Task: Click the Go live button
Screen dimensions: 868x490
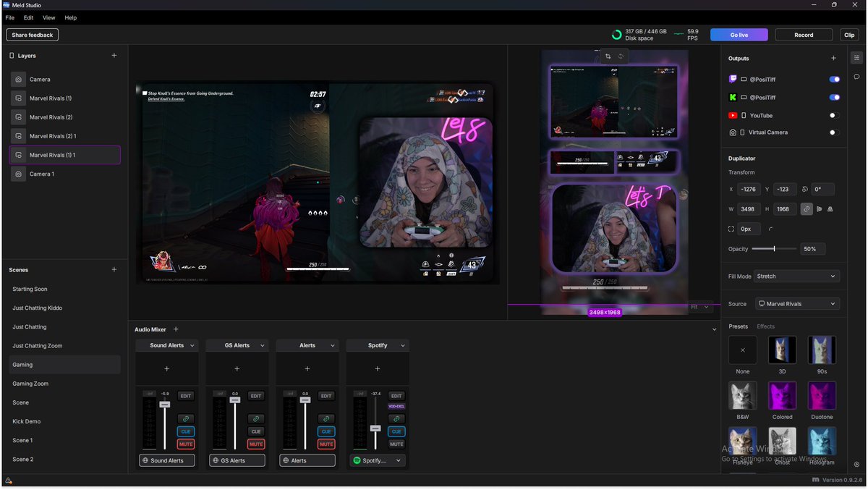Action: 739,35
